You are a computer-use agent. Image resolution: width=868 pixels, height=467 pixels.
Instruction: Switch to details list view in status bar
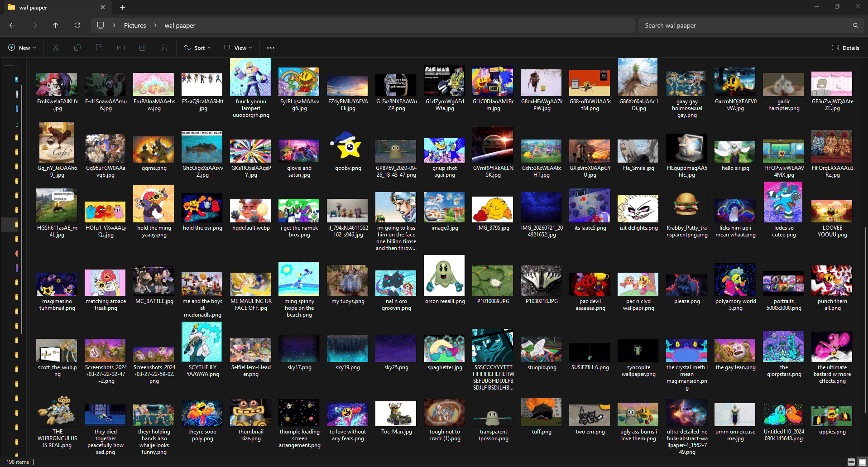coord(851,462)
